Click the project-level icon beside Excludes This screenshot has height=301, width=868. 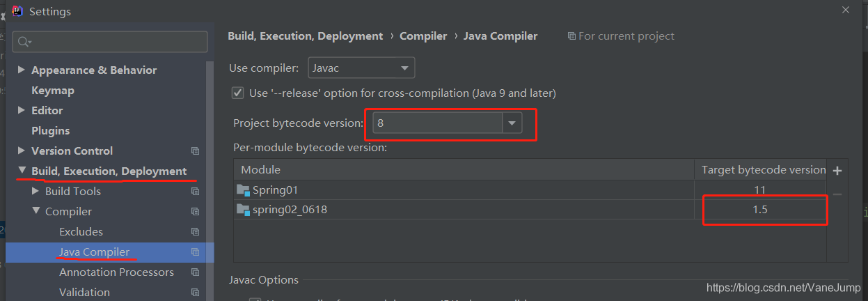pyautogui.click(x=195, y=232)
